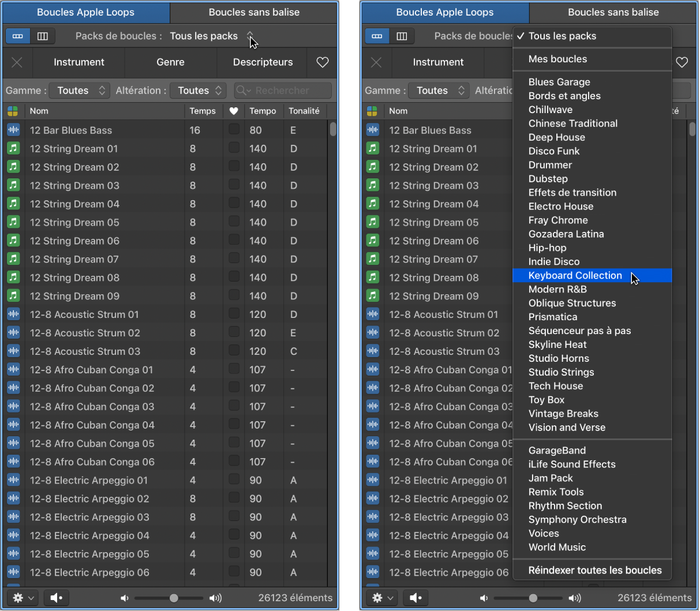Switch to column view in left panel
The height and width of the screenshot is (611, 700).
pos(43,36)
